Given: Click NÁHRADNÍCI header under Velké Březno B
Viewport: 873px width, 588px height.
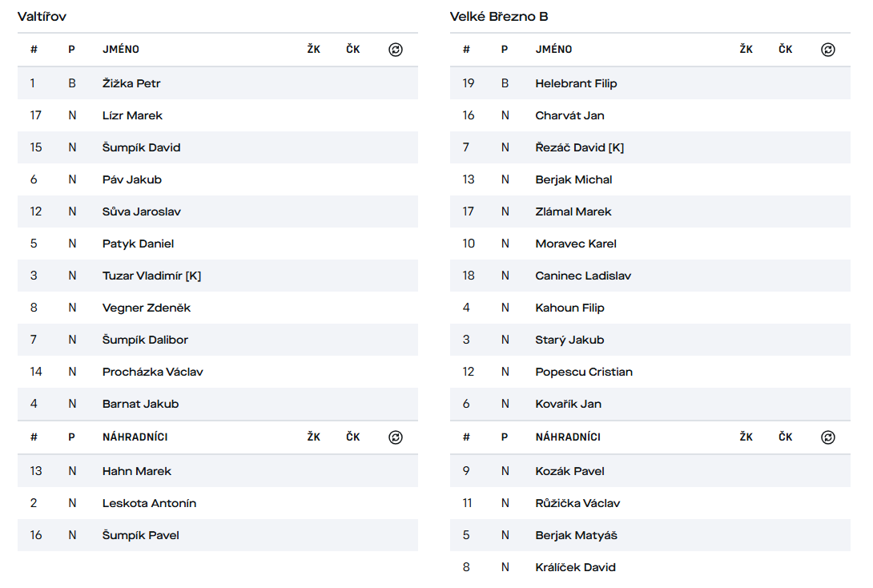Looking at the screenshot, I should coord(568,437).
